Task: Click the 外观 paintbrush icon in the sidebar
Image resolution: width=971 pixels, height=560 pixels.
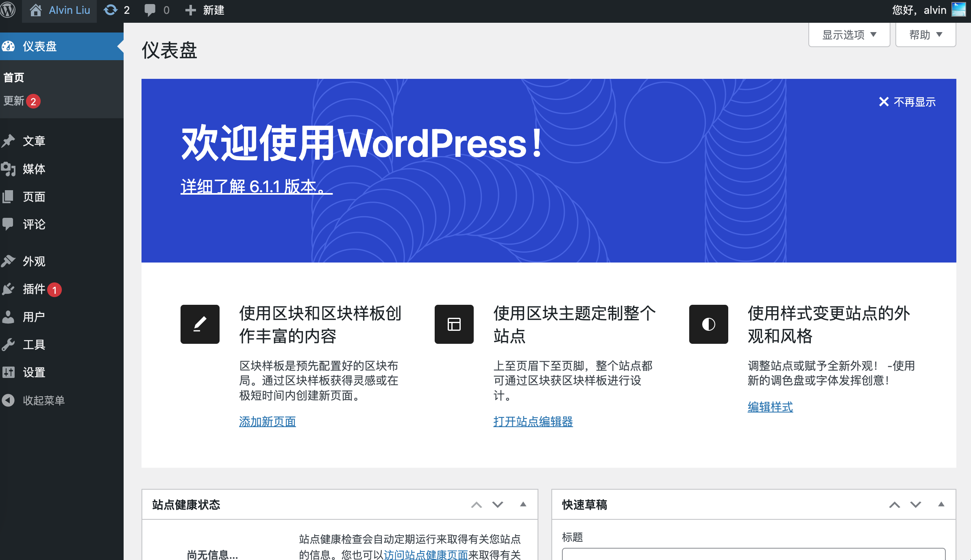Action: point(8,261)
